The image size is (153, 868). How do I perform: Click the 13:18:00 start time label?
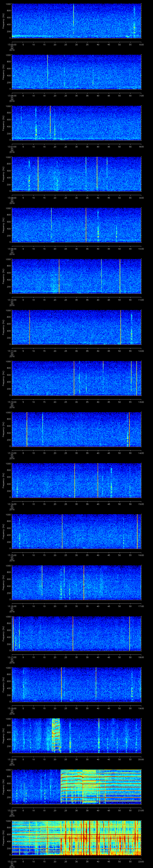(x=12, y=708)
